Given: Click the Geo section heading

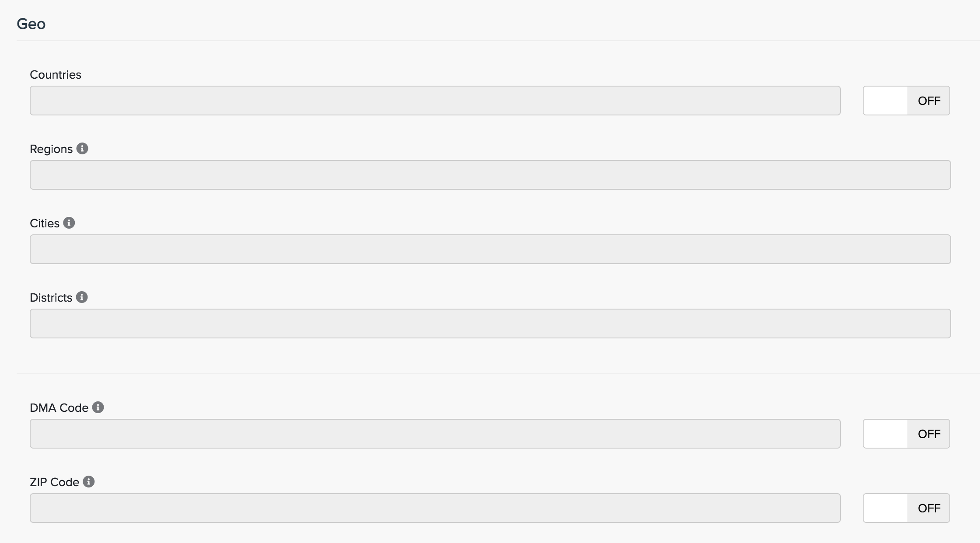Looking at the screenshot, I should pos(31,24).
